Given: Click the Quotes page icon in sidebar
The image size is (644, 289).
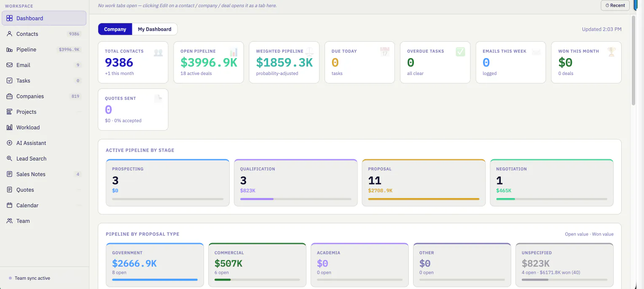Looking at the screenshot, I should click(x=9, y=190).
